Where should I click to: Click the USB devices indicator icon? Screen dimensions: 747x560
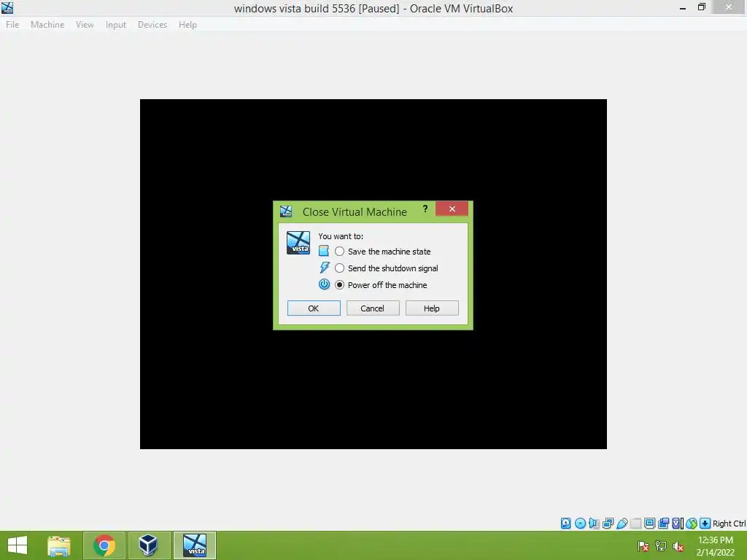pos(622,524)
